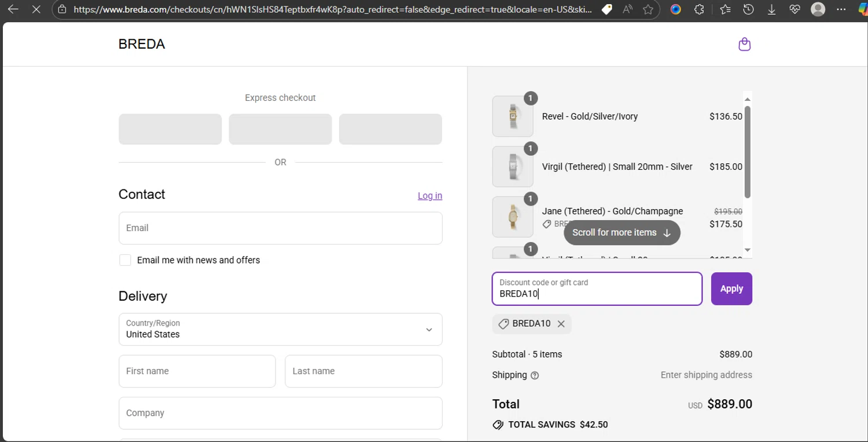
Task: Click the third express checkout button
Action: (391, 129)
